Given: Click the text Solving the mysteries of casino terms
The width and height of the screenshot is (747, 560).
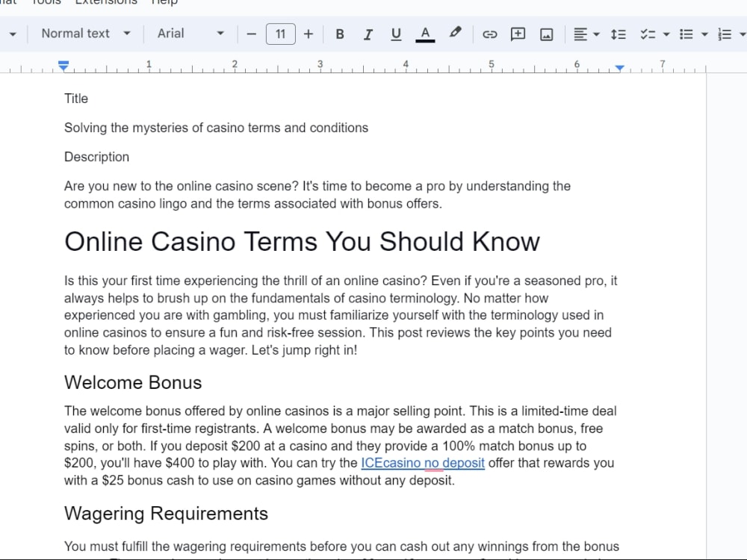Looking at the screenshot, I should point(217,128).
